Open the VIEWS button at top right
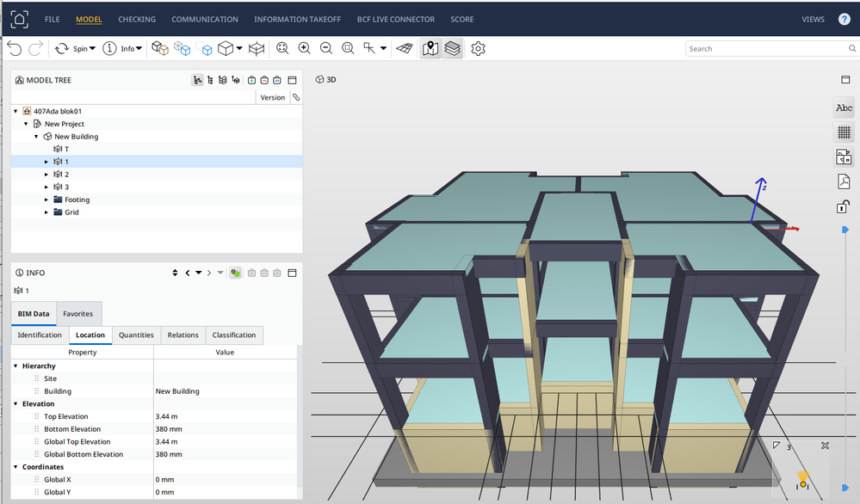Viewport: 860px width, 504px height. pos(813,19)
